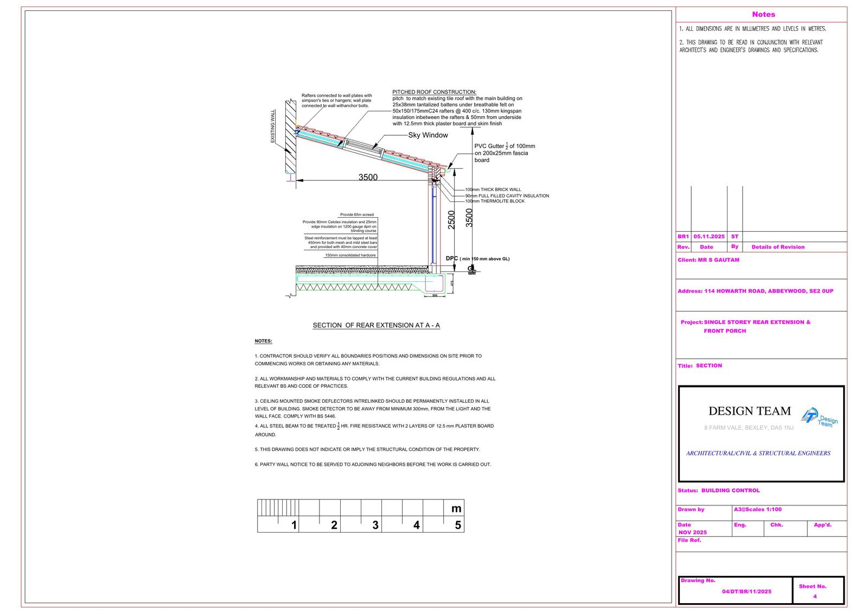Click the pink "Notes" header in the title block
This screenshot has height=614, width=868.
click(763, 15)
